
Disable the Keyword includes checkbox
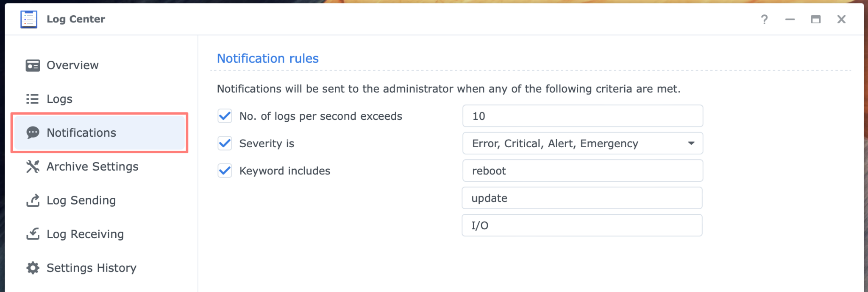pyautogui.click(x=225, y=171)
